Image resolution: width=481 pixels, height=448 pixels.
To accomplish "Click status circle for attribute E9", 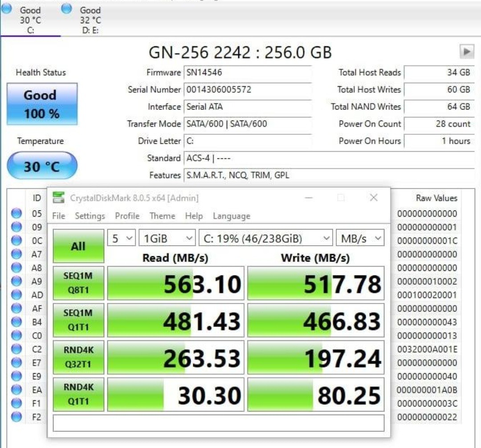I will click(x=16, y=375).
